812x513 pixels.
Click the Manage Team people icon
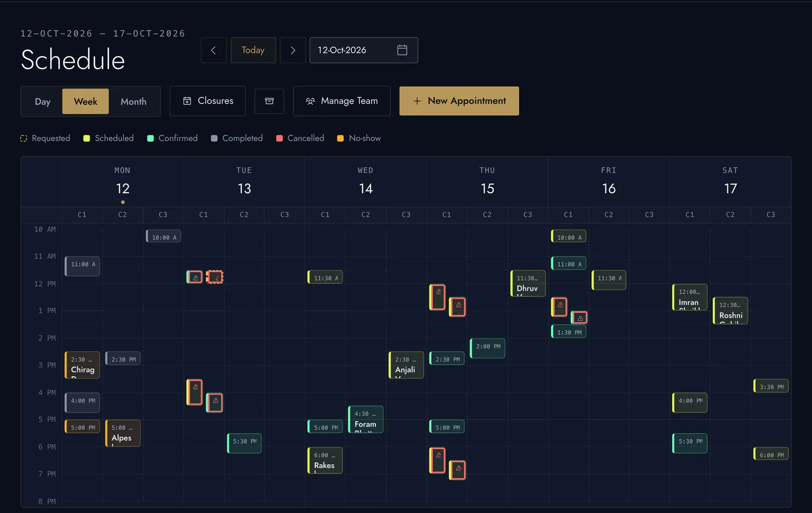310,101
